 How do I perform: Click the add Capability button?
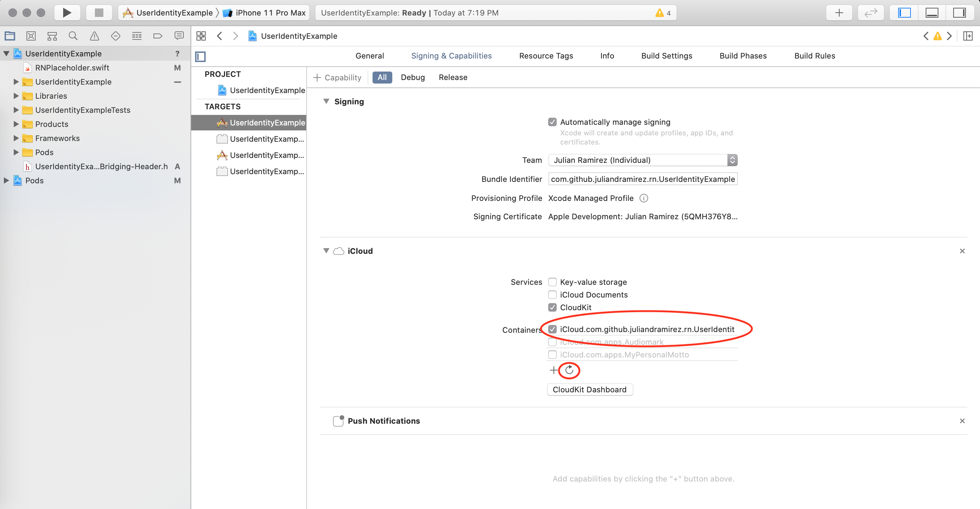338,78
